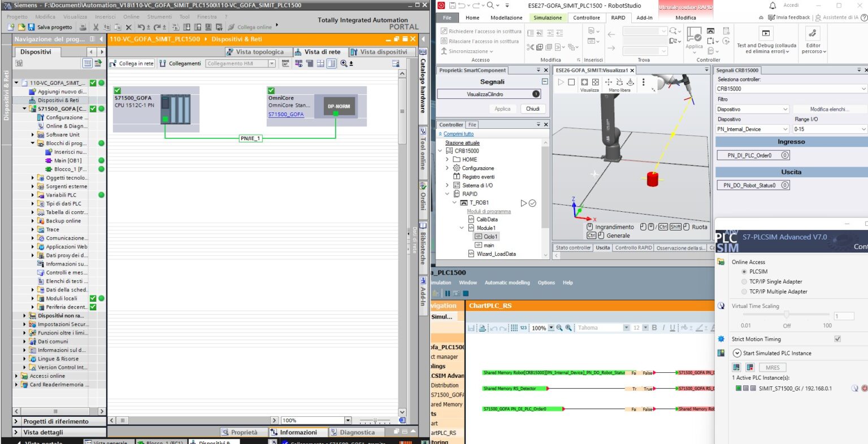The image size is (868, 444).
Task: Click the Virtual Time Scaling slider handle
Action: click(786, 314)
